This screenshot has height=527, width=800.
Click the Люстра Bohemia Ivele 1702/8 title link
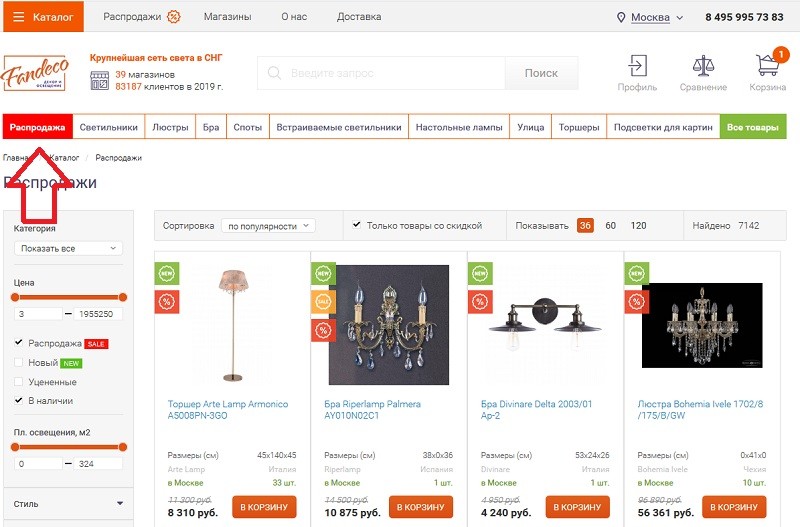pos(701,410)
